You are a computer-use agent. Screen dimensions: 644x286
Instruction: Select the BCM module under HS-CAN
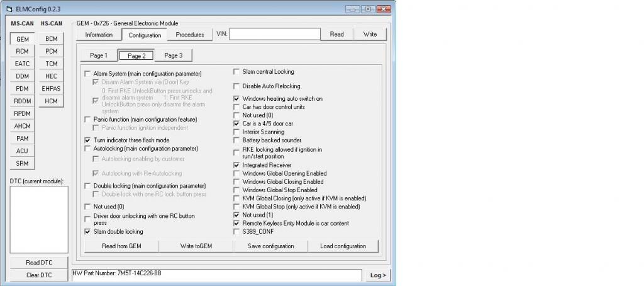pyautogui.click(x=51, y=39)
